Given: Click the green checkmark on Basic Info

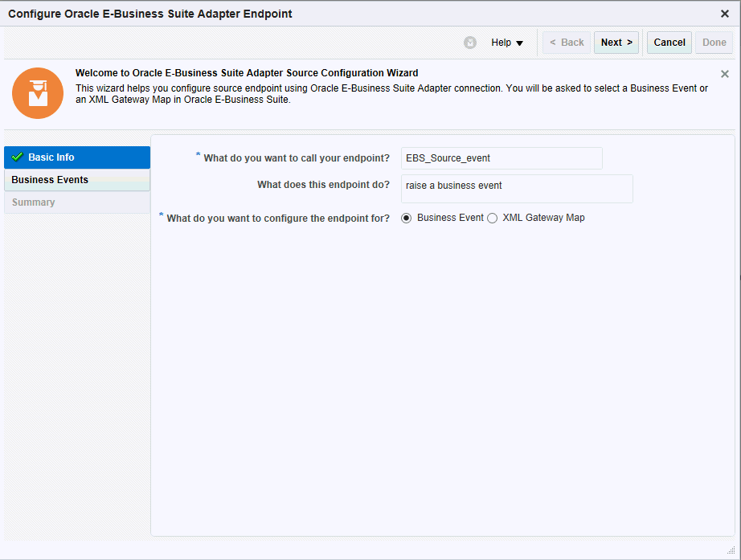Looking at the screenshot, I should (18, 157).
